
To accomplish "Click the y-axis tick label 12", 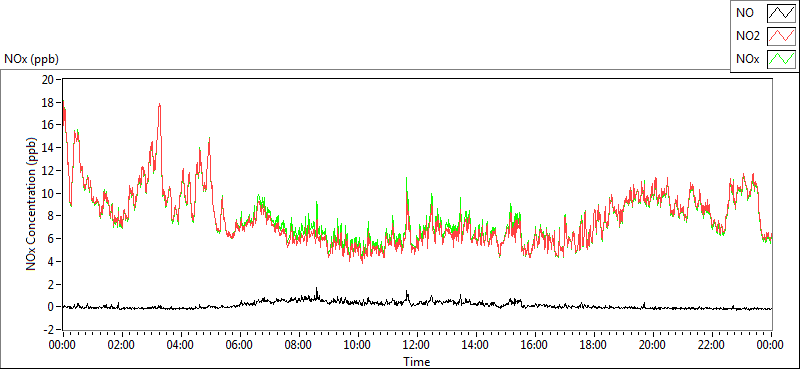I will point(48,170).
